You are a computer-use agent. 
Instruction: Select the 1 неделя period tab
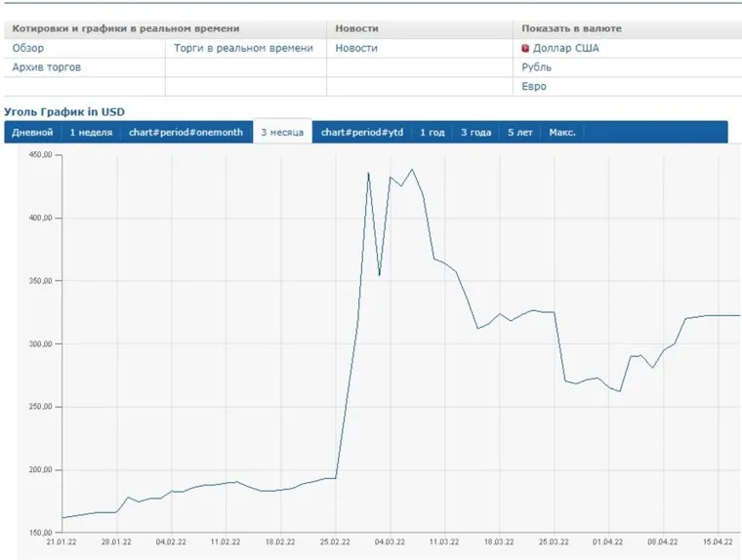pos(91,133)
